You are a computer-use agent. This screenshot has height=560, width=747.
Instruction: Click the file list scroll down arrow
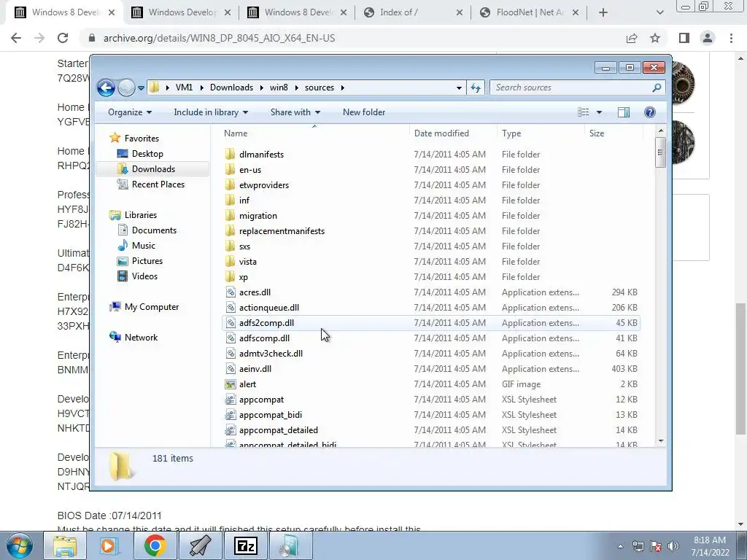pyautogui.click(x=661, y=441)
